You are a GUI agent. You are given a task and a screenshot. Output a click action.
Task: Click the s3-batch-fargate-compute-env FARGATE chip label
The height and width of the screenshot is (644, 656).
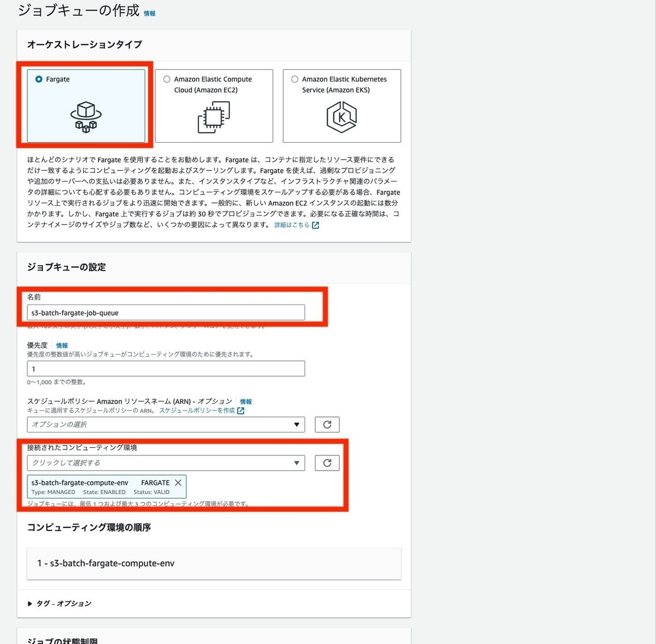coord(101,483)
